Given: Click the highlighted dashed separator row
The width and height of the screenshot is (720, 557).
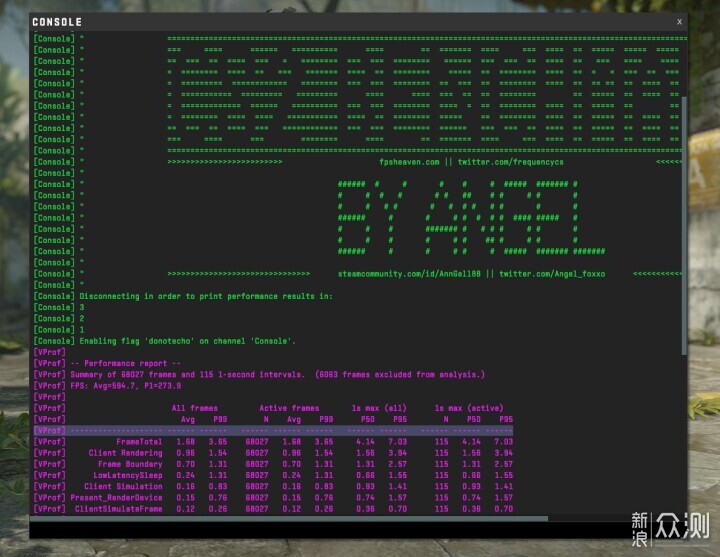Looking at the screenshot, I should [273, 431].
